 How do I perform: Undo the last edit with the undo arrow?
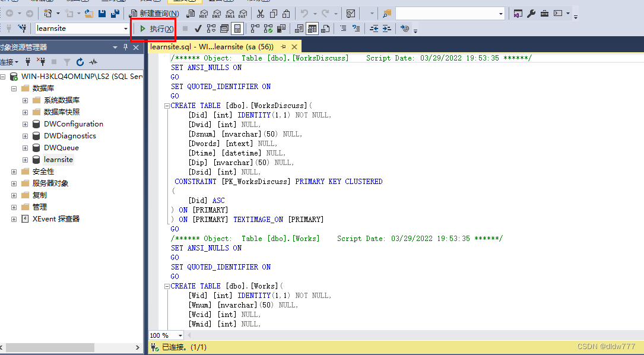[x=304, y=12]
